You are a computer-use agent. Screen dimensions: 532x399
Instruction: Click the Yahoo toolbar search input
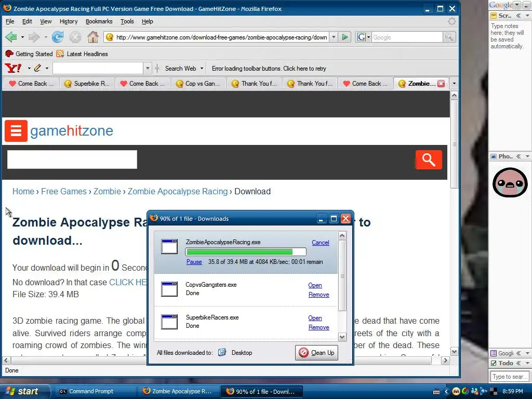coord(98,68)
